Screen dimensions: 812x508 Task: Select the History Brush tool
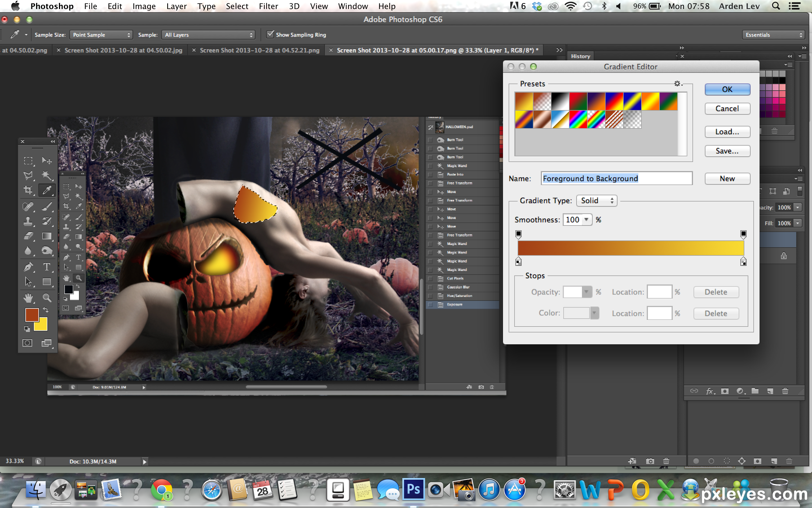tap(47, 221)
